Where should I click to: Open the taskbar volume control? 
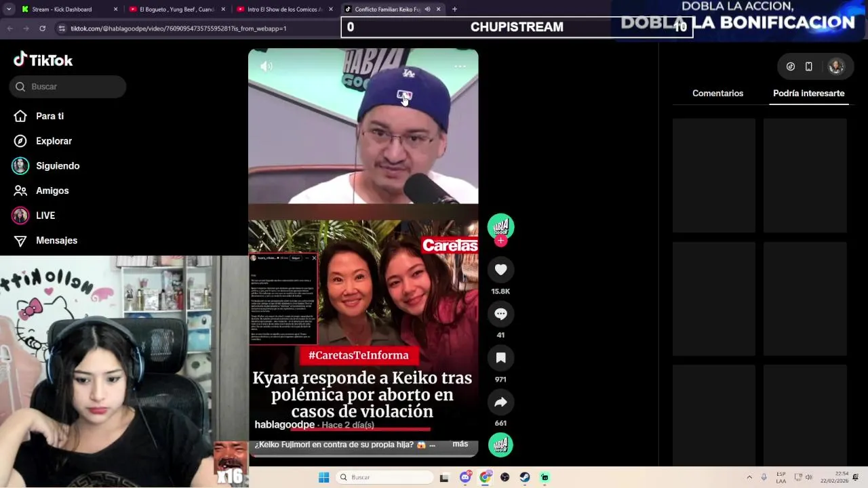click(x=808, y=477)
